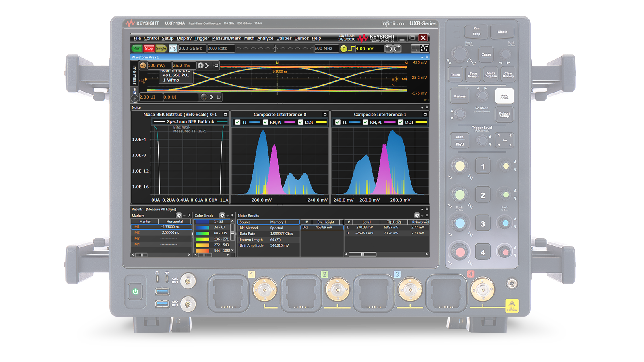Click the plus icon beside 25.2 mV

tap(200, 66)
